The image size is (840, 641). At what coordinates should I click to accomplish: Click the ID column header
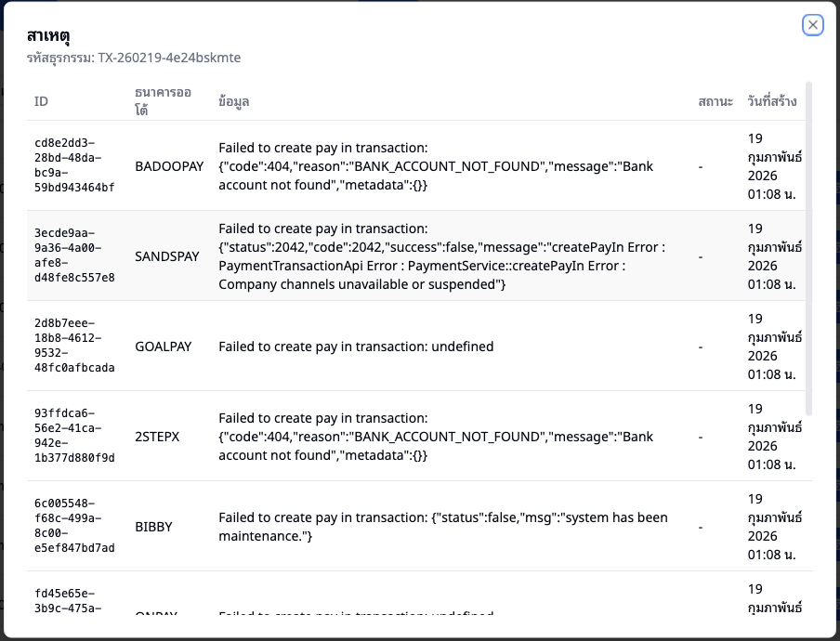[41, 101]
